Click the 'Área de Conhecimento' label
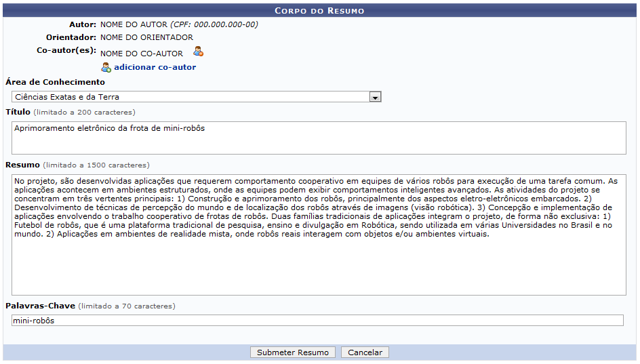The image size is (640, 364). [x=56, y=82]
